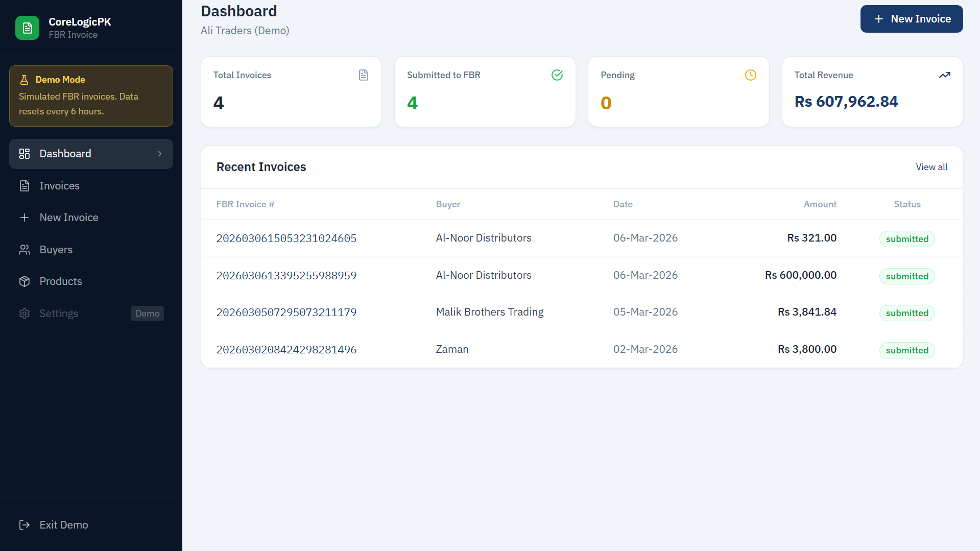Image resolution: width=980 pixels, height=551 pixels.
Task: Click the Invoices document icon in sidebar
Action: point(25,185)
